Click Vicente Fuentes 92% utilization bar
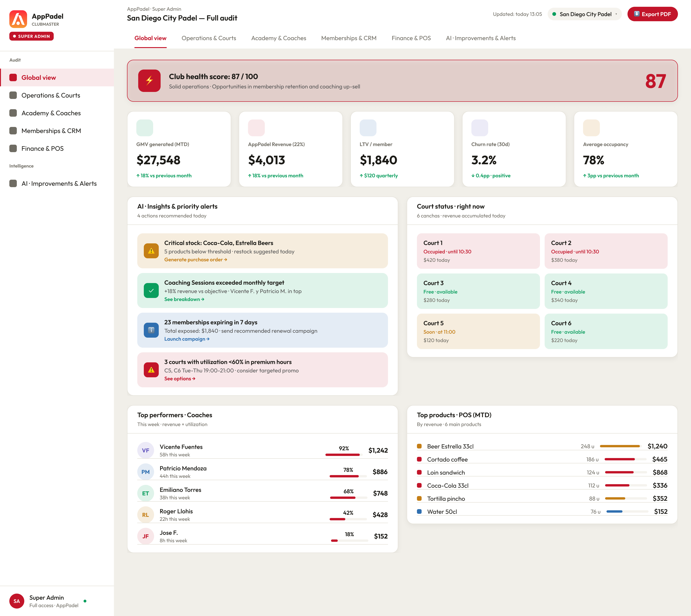The width and height of the screenshot is (691, 616). coord(344,455)
